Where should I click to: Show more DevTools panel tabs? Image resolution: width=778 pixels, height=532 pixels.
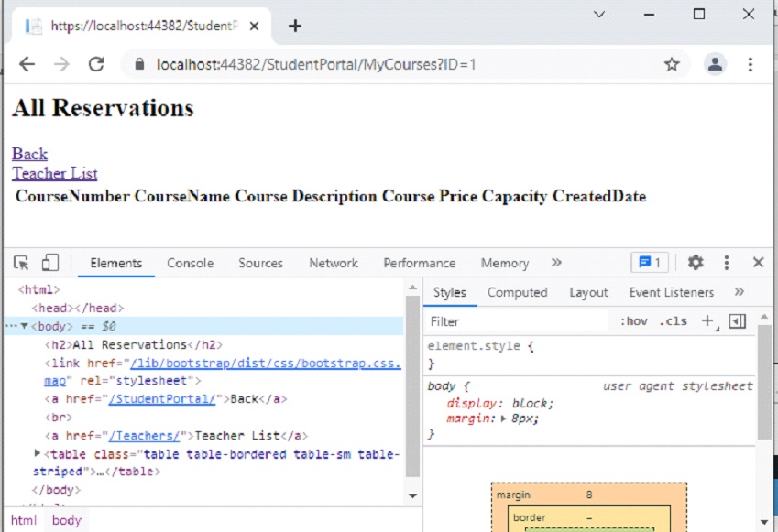(x=556, y=262)
